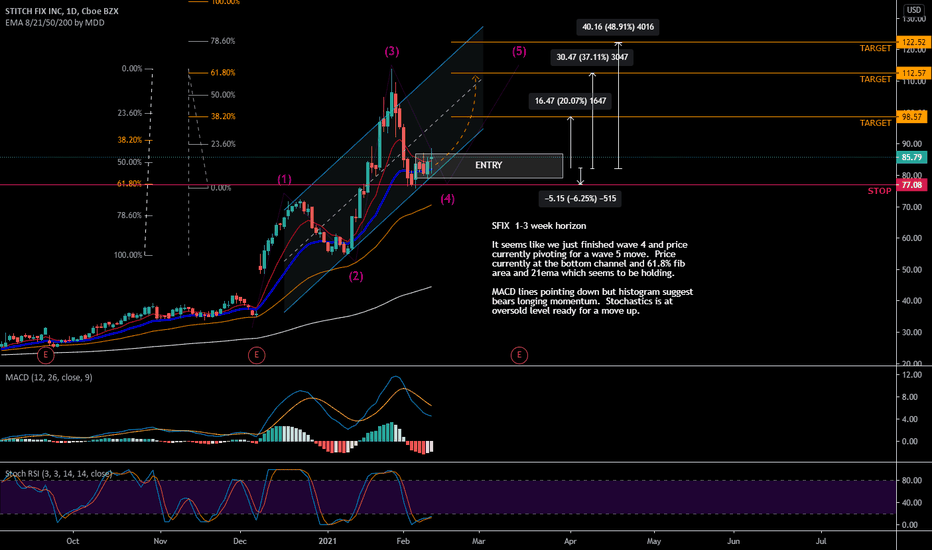Image resolution: width=932 pixels, height=550 pixels.
Task: Select the -5.15 (-6.25%) measurement label
Action: 580,199
